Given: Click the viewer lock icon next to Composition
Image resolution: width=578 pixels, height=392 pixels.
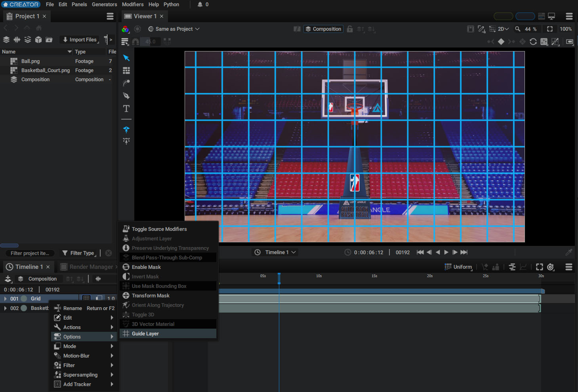Looking at the screenshot, I should pyautogui.click(x=350, y=29).
